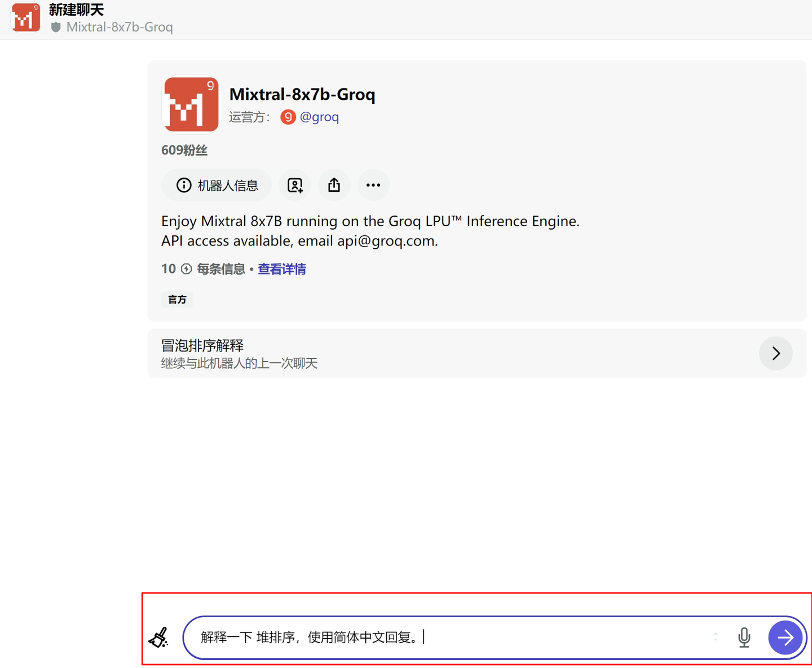This screenshot has width=812, height=668.
Task: Open the share icon for this bot
Action: click(334, 184)
